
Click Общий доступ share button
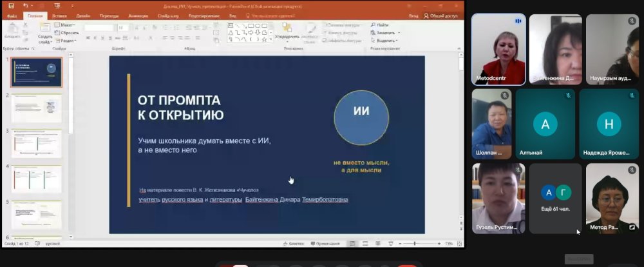(x=440, y=15)
